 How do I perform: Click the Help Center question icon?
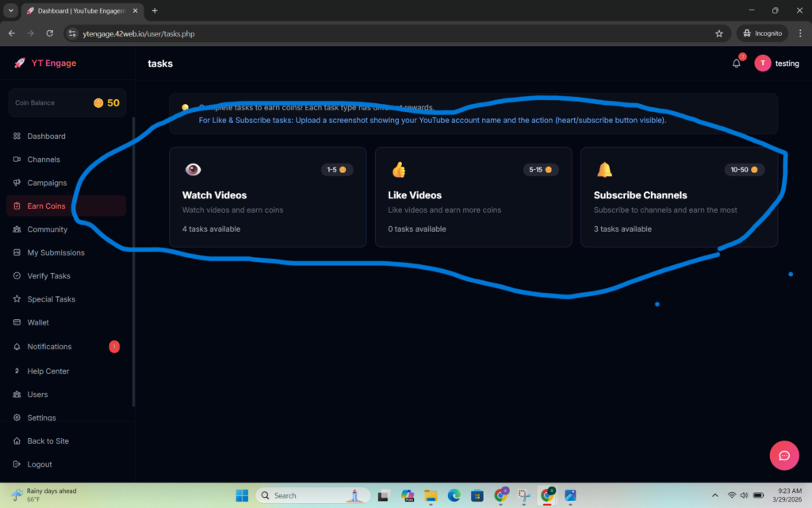(17, 371)
